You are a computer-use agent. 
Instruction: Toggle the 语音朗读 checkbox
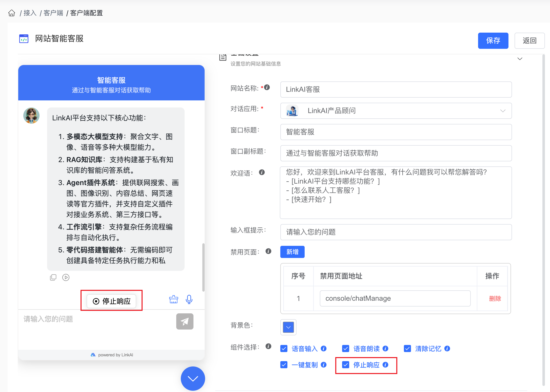(346, 349)
